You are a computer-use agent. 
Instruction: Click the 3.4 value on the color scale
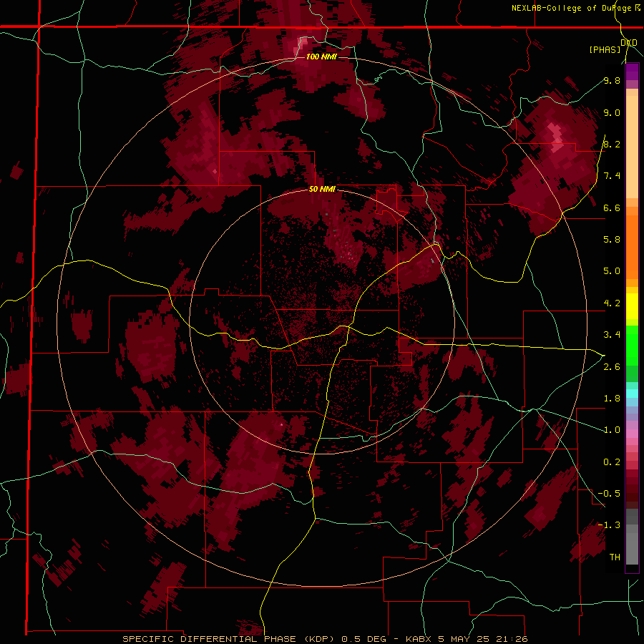(612, 335)
